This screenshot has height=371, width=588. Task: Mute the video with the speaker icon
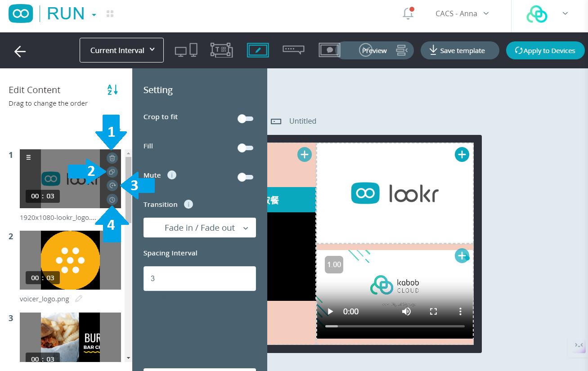[406, 311]
